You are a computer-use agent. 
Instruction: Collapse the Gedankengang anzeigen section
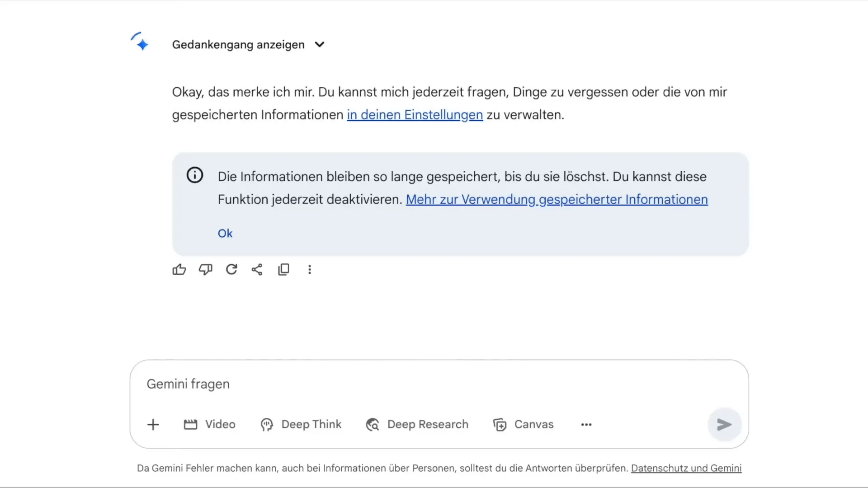tap(319, 44)
